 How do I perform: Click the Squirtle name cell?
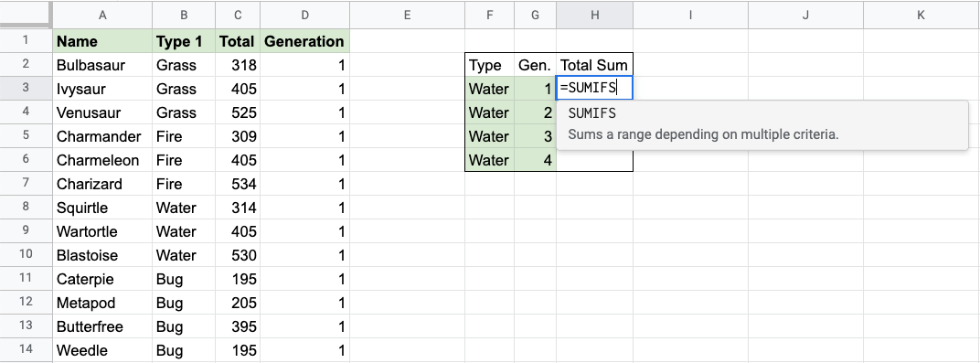click(x=102, y=208)
